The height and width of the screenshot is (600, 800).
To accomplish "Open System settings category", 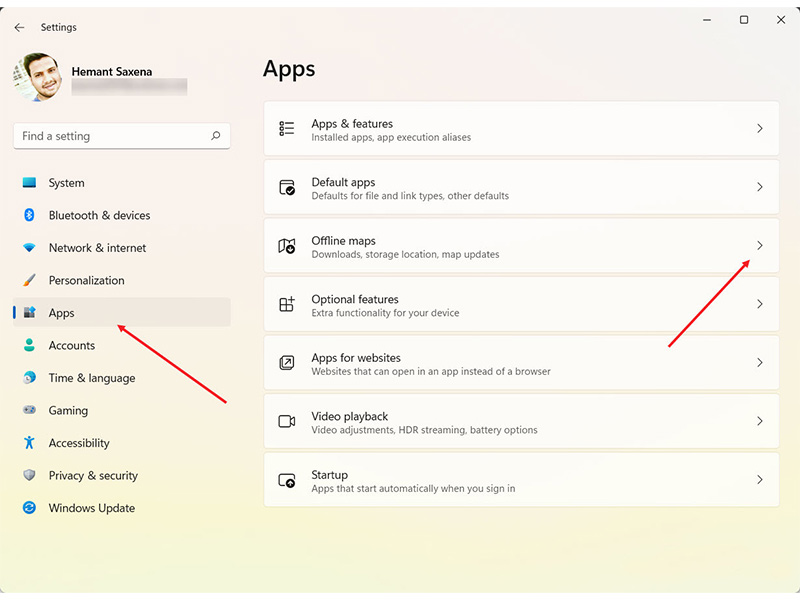I will point(121,183).
